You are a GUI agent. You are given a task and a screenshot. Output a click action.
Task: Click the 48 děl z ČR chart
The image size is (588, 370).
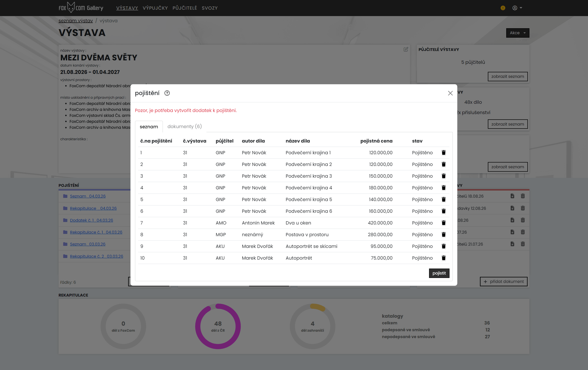pyautogui.click(x=218, y=326)
